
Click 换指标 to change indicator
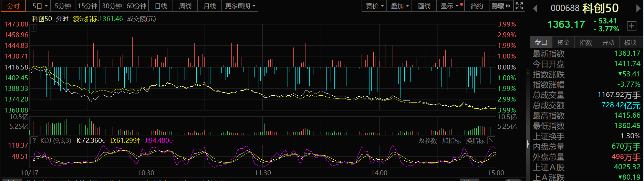tap(475, 140)
